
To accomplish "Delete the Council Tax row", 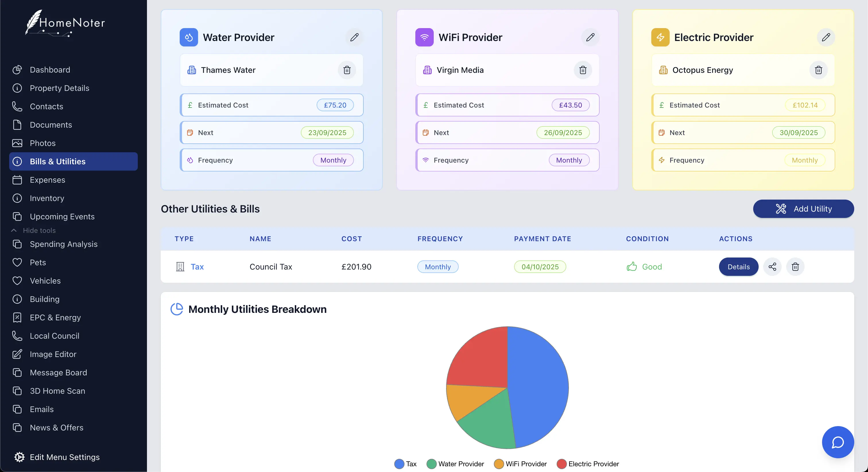I will (795, 267).
